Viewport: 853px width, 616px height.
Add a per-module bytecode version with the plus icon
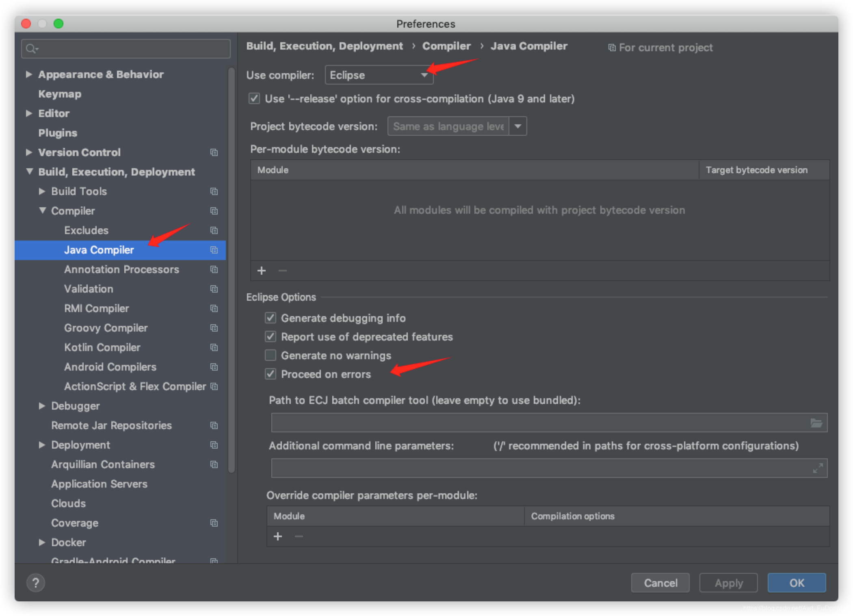(x=262, y=271)
